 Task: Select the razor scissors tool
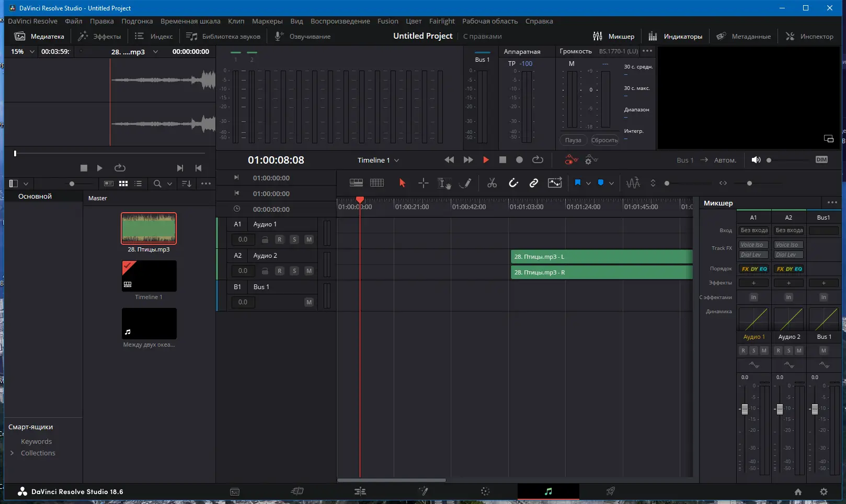491,183
